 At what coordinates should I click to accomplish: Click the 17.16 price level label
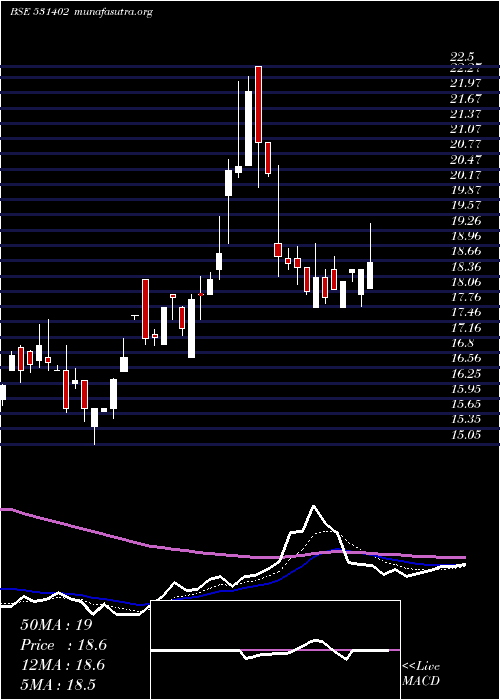(466, 328)
